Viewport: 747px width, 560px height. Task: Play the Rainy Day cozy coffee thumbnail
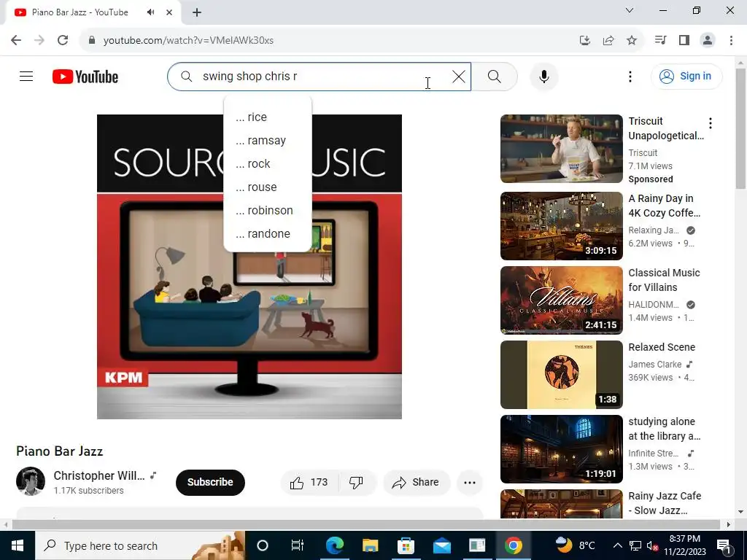pos(561,226)
